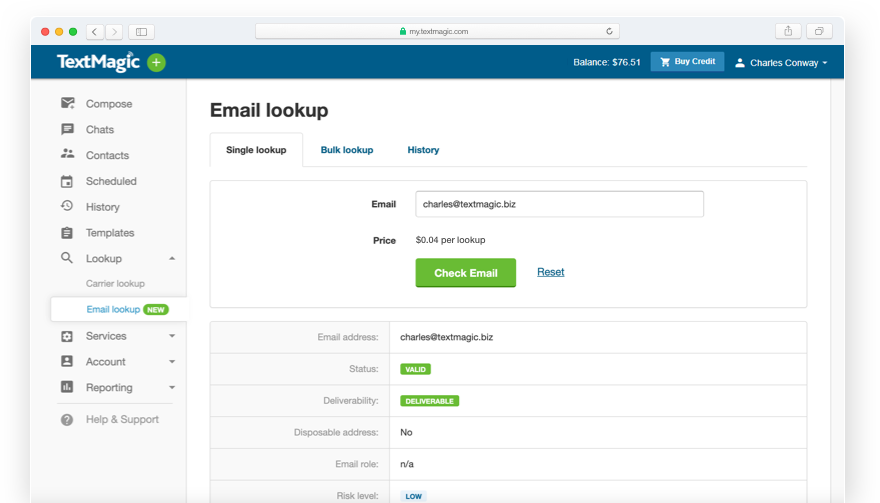Viewport: 880px width, 503px height.
Task: Toggle the Safari sidebar button
Action: [141, 32]
